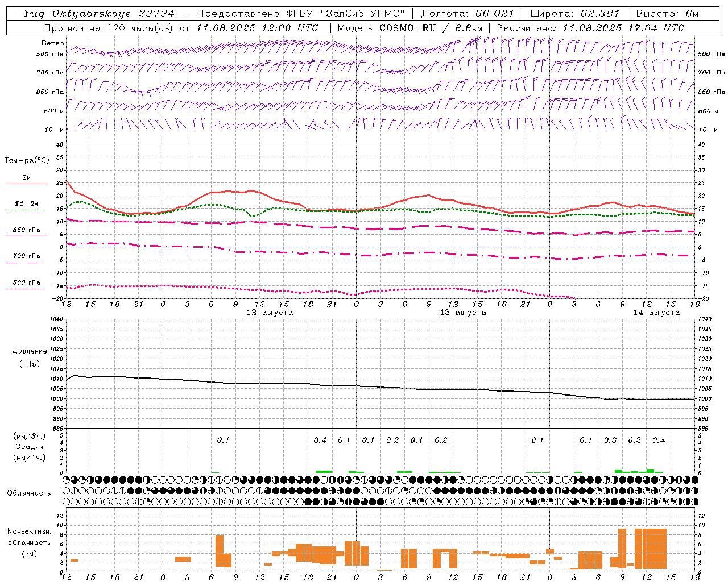The width and height of the screenshot is (728, 582).
Task: Click the 0.3 precipitation value
Action: (x=610, y=440)
